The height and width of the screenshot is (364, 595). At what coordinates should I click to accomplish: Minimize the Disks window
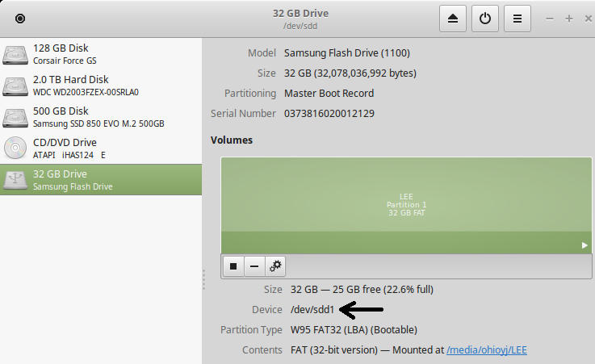pyautogui.click(x=550, y=19)
